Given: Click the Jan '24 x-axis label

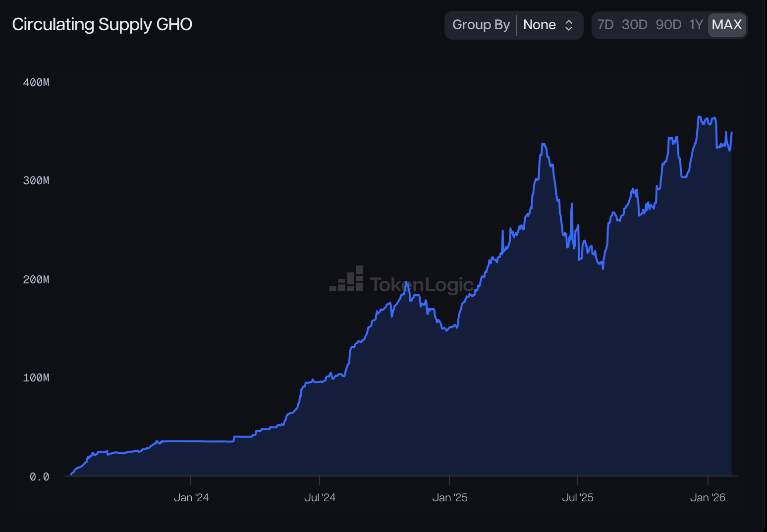Looking at the screenshot, I should [x=191, y=497].
